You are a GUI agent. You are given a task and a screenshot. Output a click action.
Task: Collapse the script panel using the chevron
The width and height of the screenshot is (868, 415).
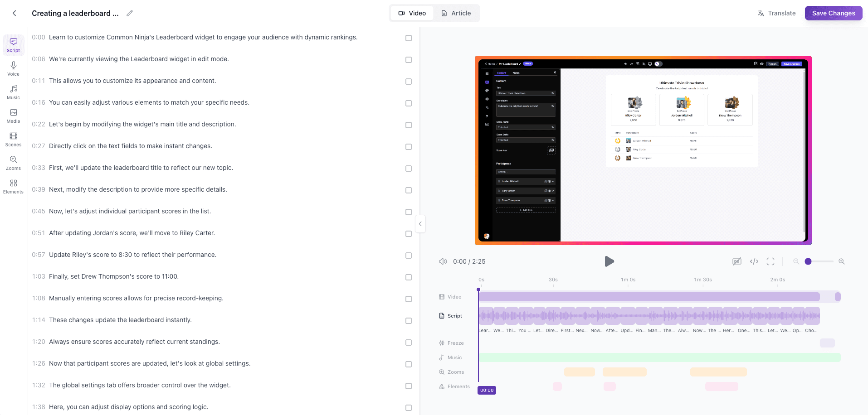420,224
